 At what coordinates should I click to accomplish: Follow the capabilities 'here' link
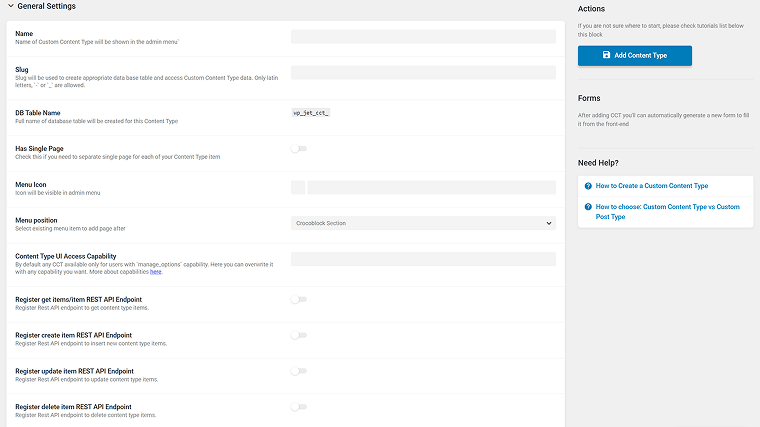click(156, 272)
